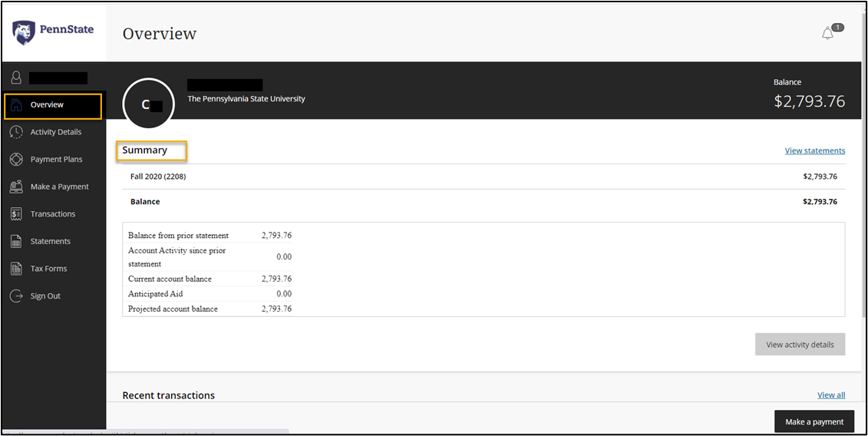Click the circular account avatar with C
The height and width of the screenshot is (436, 868).
[149, 104]
